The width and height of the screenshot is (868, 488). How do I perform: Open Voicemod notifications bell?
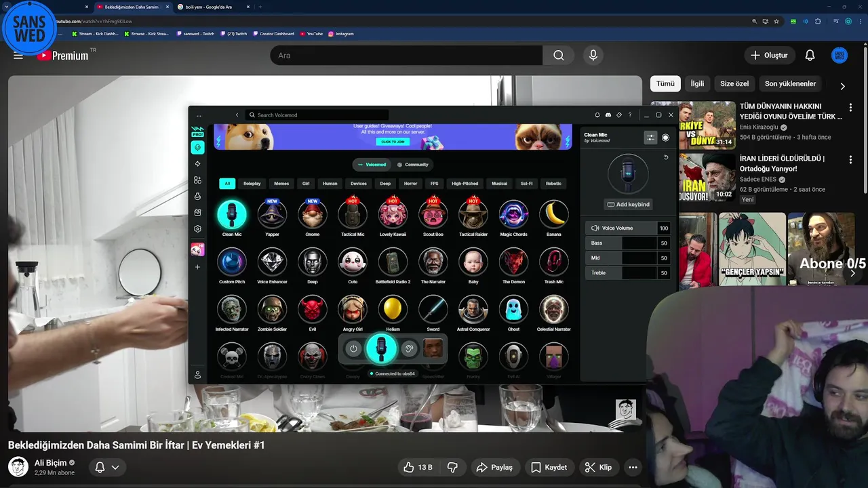pyautogui.click(x=597, y=115)
